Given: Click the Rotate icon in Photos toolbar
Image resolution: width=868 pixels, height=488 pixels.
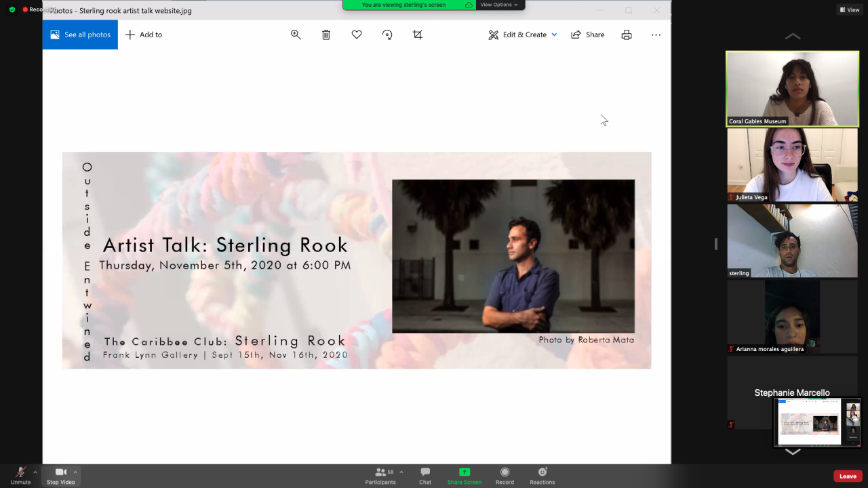Looking at the screenshot, I should click(387, 35).
